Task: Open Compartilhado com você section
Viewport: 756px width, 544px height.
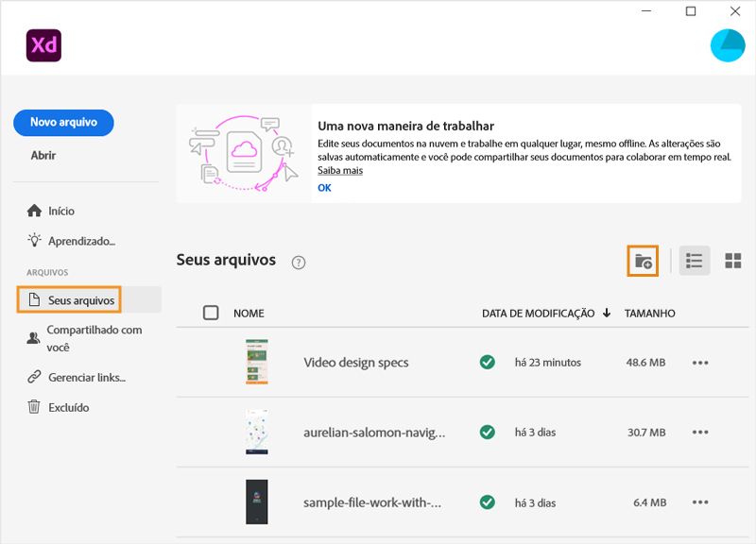Action: (94, 338)
